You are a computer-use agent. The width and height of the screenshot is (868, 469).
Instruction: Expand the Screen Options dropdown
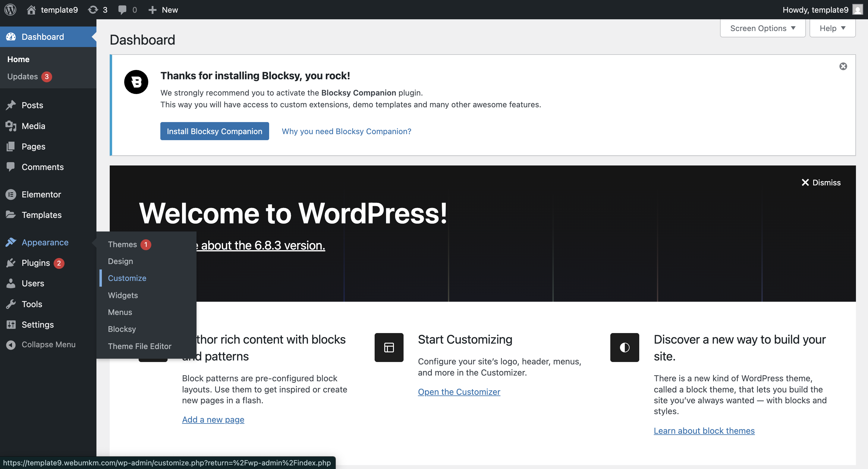763,28
